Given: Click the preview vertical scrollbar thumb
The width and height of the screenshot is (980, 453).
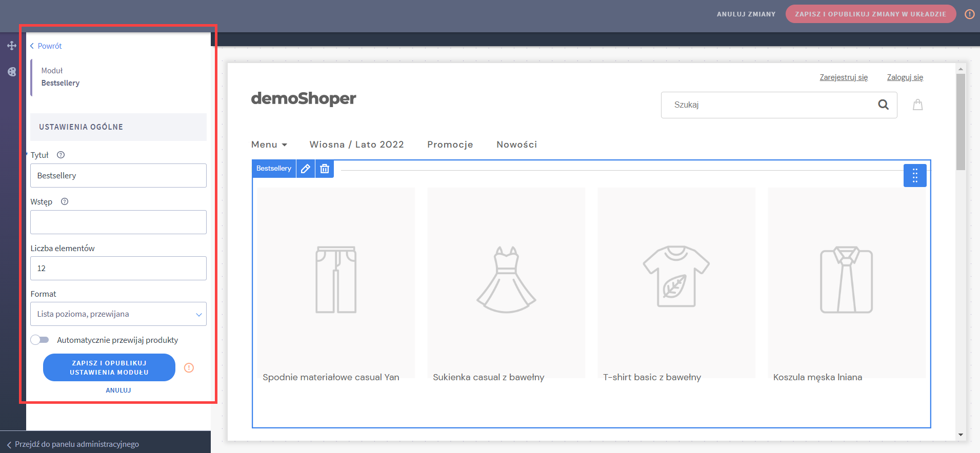Looking at the screenshot, I should click(x=961, y=121).
